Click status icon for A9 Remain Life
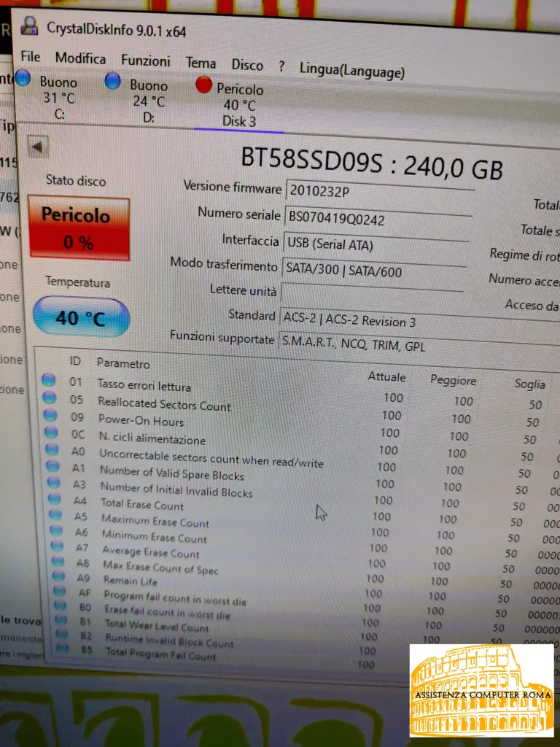Image resolution: width=560 pixels, height=747 pixels. pyautogui.click(x=59, y=576)
